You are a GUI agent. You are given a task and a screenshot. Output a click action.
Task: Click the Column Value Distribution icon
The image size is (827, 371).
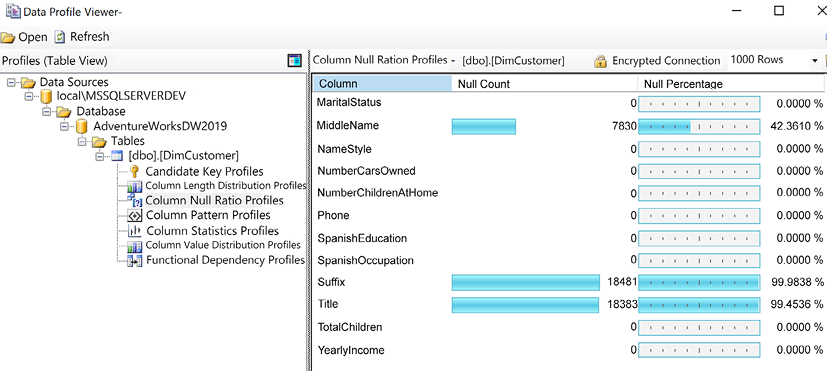click(135, 245)
